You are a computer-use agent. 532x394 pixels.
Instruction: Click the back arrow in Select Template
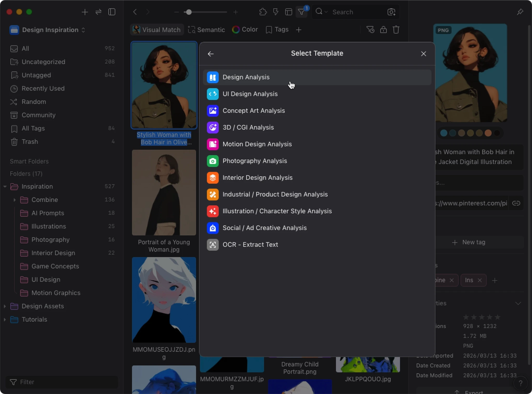pos(211,54)
